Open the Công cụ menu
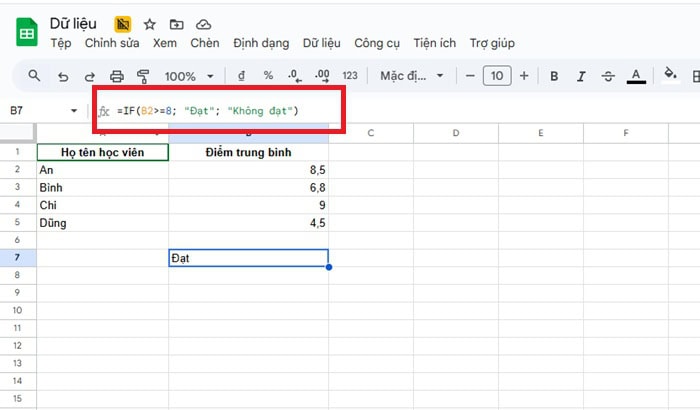Screen dimensions: 700x410 [376, 43]
